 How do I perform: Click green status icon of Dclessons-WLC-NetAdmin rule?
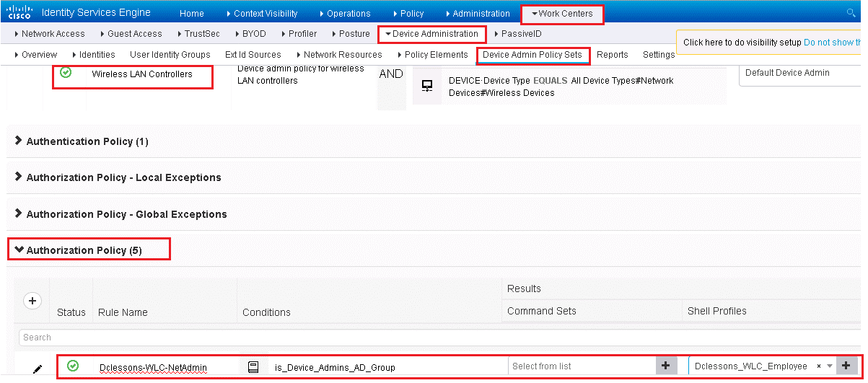pyautogui.click(x=72, y=366)
